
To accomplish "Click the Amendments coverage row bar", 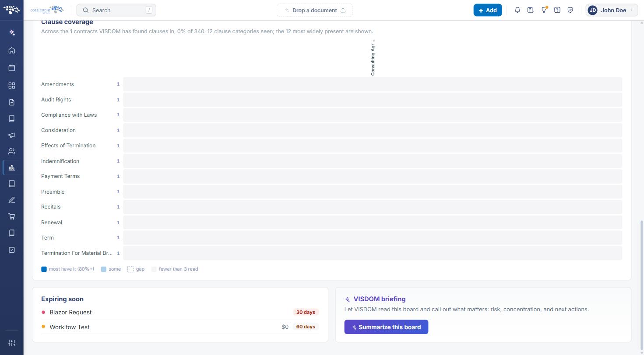I will coord(373,84).
